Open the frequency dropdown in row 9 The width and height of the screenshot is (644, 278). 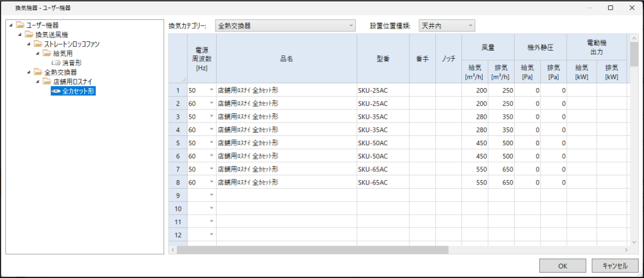tap(211, 195)
